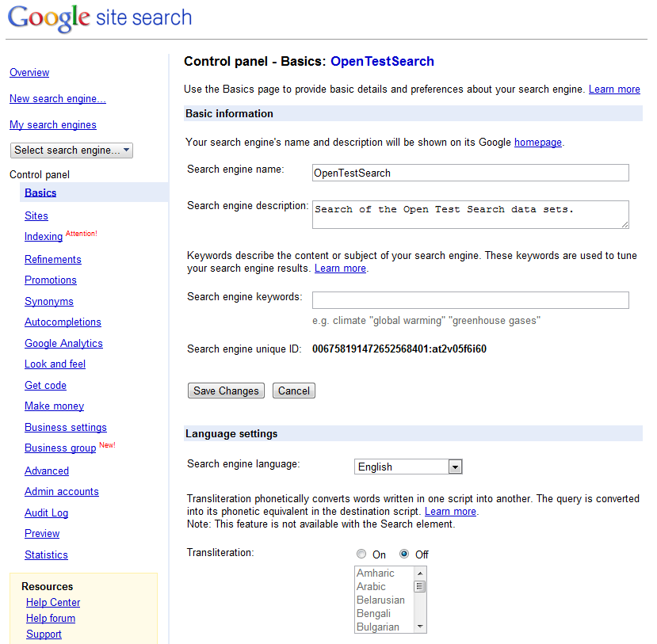Open the Look and feel page
The image size is (657, 644).
pyautogui.click(x=55, y=364)
